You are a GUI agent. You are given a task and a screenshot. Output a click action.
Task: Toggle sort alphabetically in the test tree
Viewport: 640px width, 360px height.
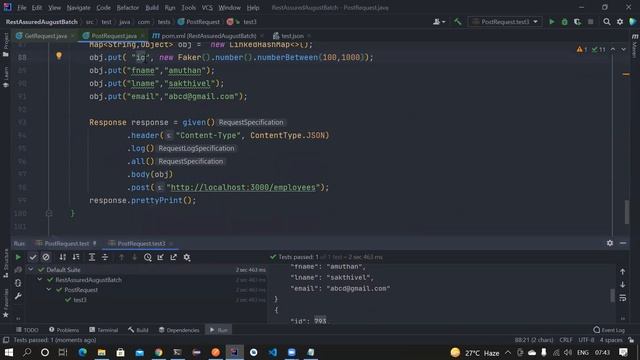pyautogui.click(x=62, y=257)
